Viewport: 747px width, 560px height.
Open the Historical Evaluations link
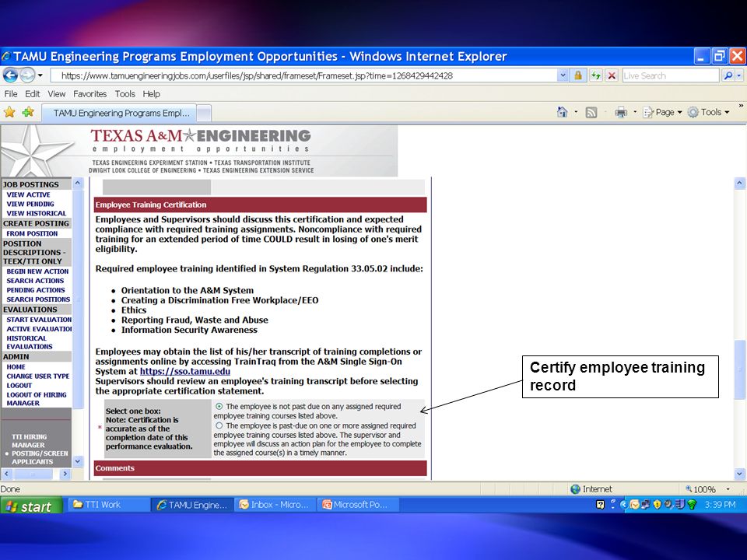(29, 342)
